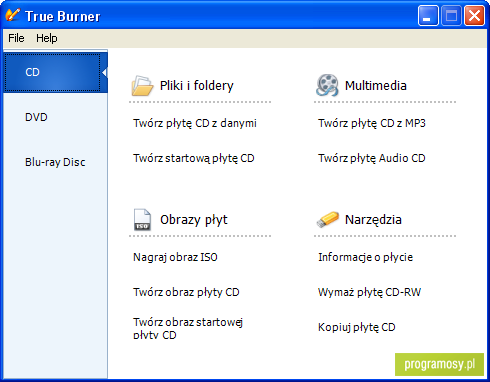This screenshot has height=382, width=490.
Task: Click the Obrazy płyt ISO file icon
Action: coord(142,220)
